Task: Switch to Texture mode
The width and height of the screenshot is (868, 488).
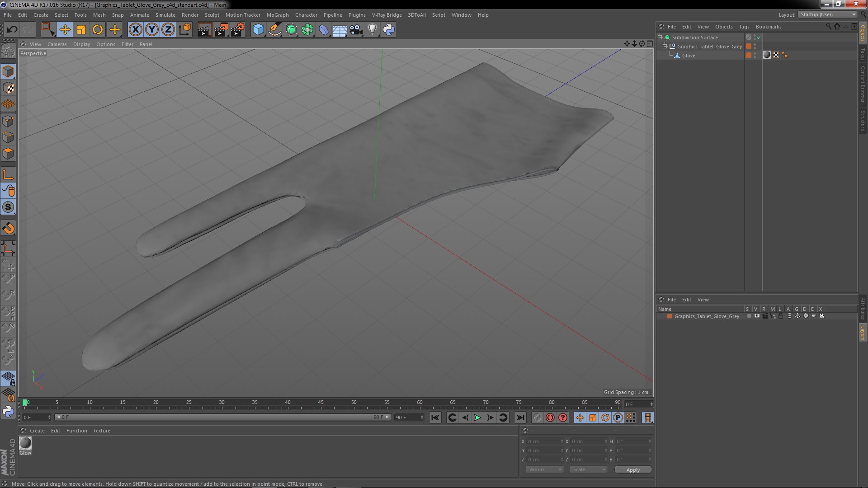Action: click(x=8, y=88)
